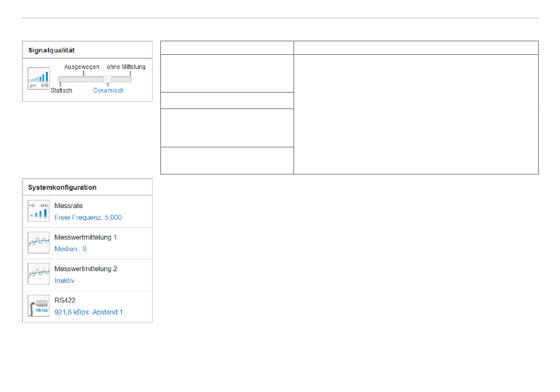
Task: Open the Inaktiv averaging link
Action: click(64, 281)
